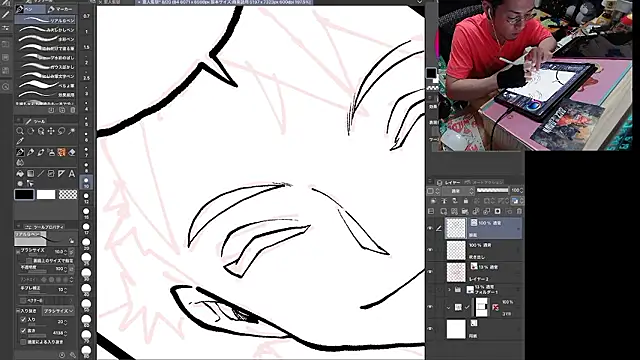Hide the 用紙 paper layer
Viewport: 640px width, 360px height.
point(430,329)
